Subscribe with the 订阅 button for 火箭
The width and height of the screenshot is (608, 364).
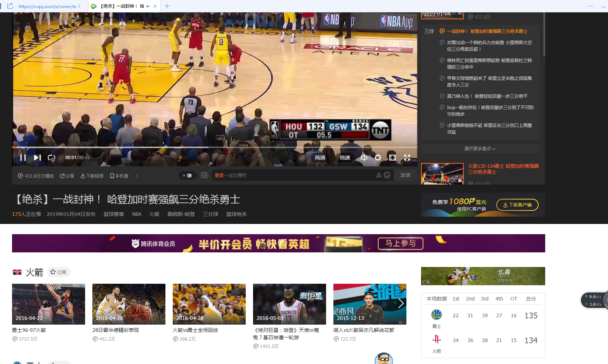click(x=58, y=272)
